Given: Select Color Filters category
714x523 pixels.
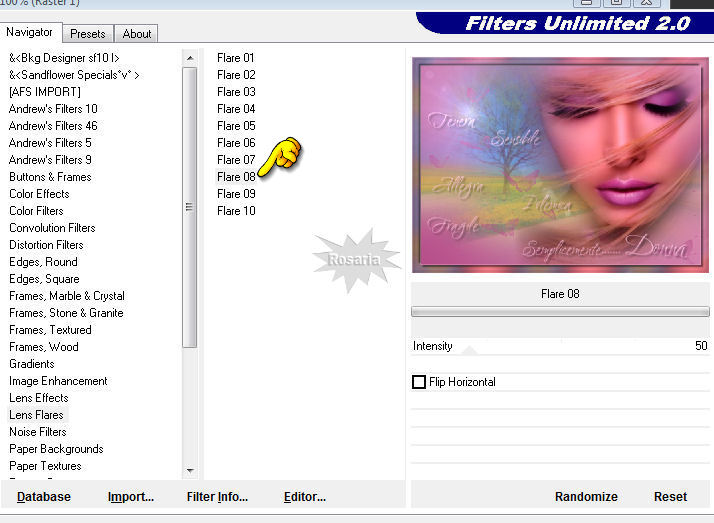Looking at the screenshot, I should point(36,211).
